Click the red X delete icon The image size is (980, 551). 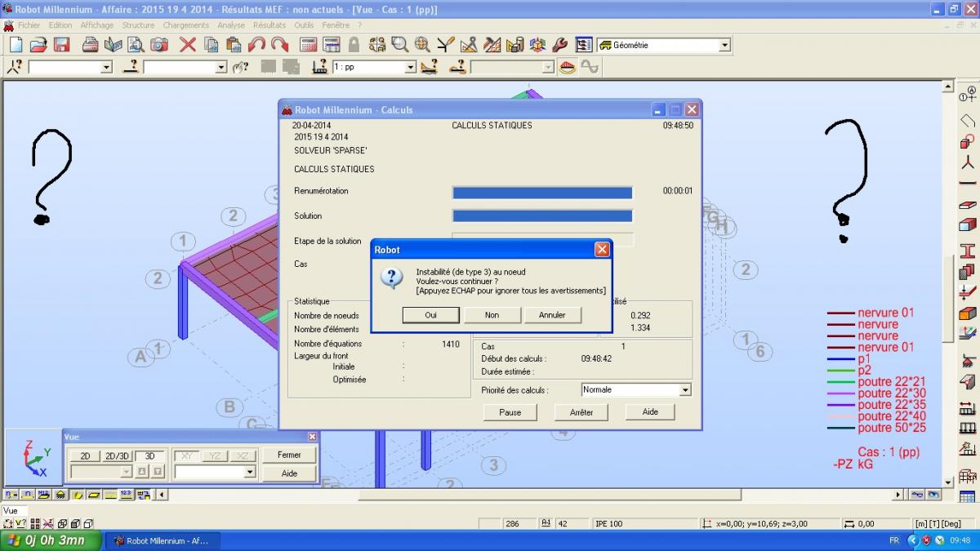188,45
